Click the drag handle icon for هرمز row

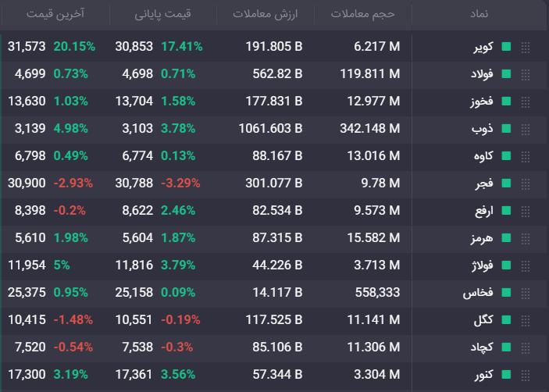526,238
